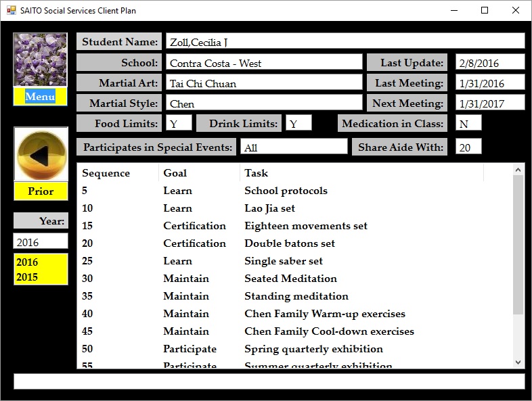Click the golden Prior arrow button

pos(41,155)
